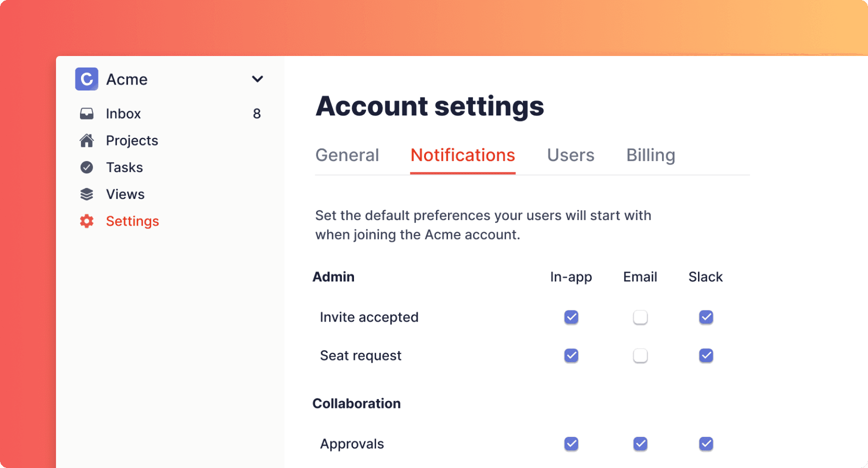Click the Inbox tray icon

(x=86, y=114)
